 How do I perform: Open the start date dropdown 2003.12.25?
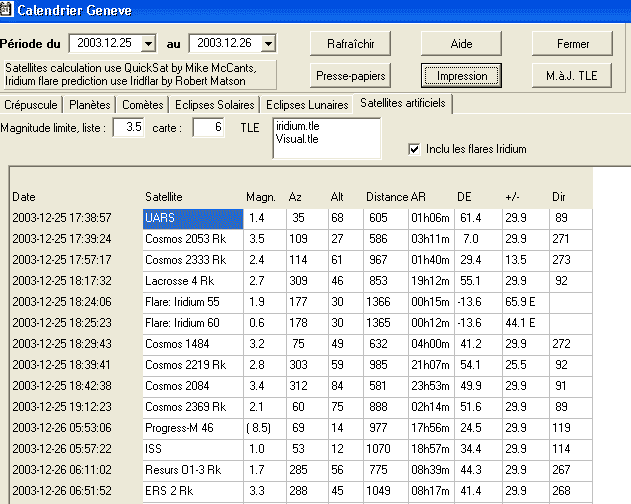[x=149, y=44]
